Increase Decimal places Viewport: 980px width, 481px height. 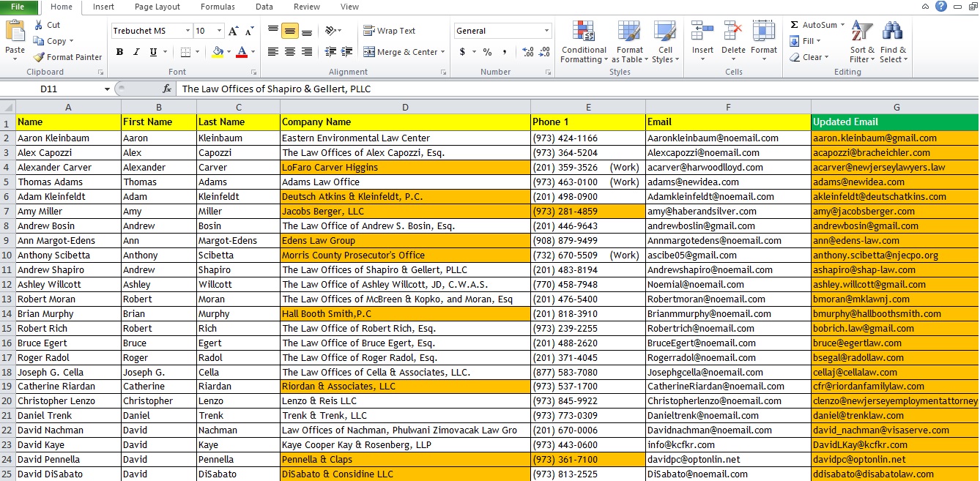point(527,52)
